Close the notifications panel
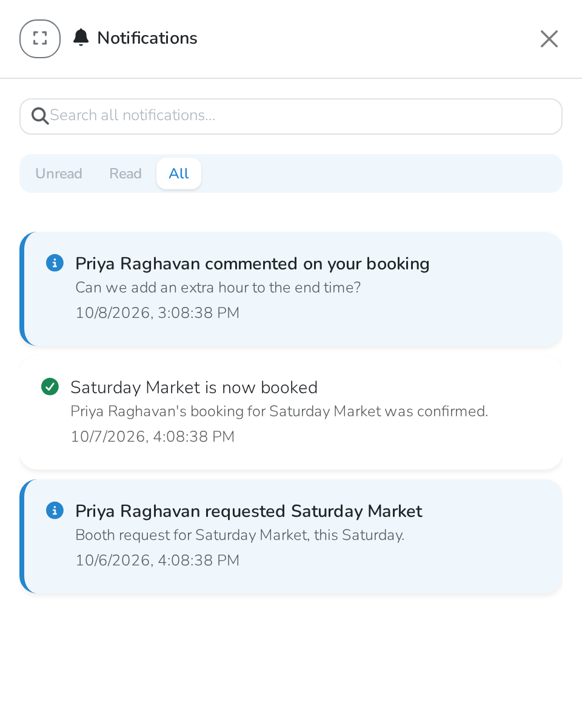This screenshot has width=582, height=728. [x=549, y=39]
